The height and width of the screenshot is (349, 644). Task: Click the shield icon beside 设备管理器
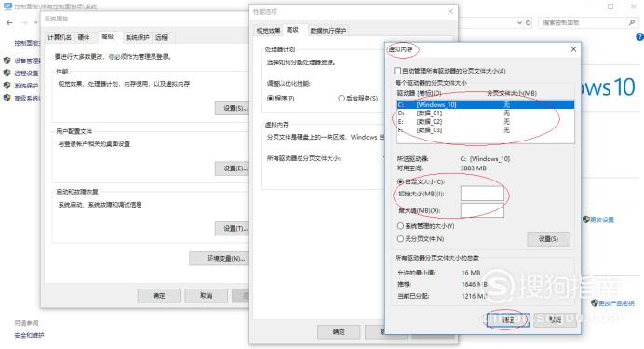7,60
